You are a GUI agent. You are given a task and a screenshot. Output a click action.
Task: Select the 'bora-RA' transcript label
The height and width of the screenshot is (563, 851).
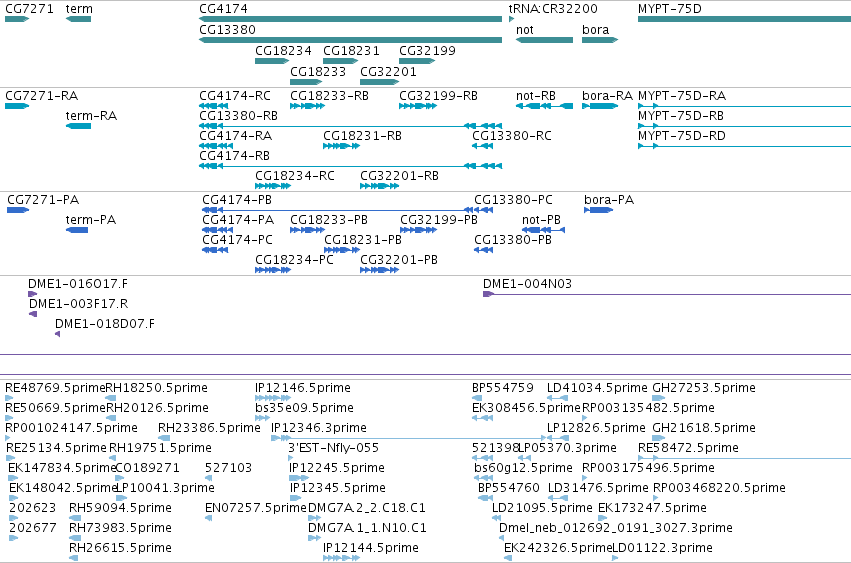point(607,96)
